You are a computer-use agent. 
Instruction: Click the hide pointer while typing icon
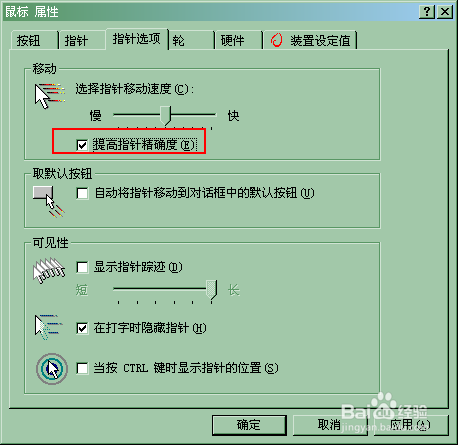point(49,327)
